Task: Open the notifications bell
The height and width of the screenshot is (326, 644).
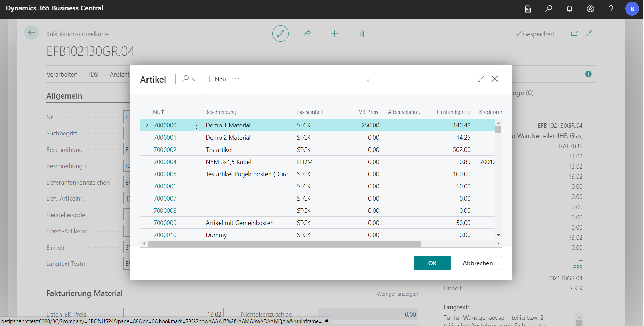Action: [570, 9]
